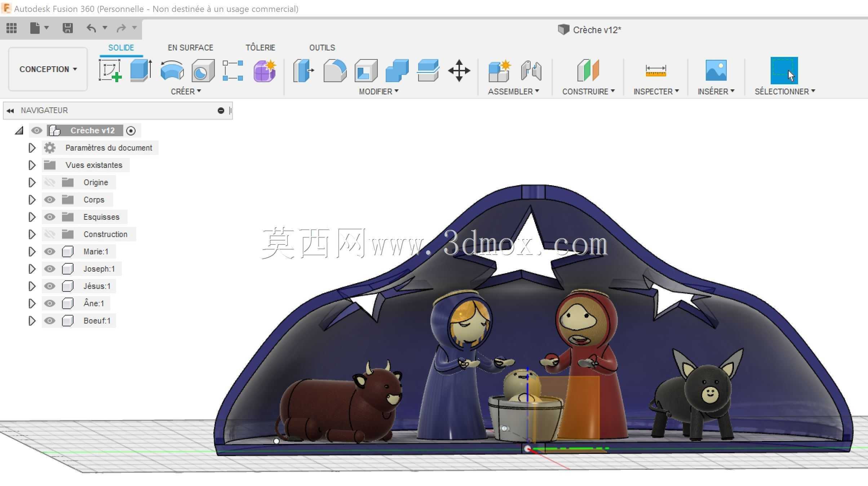
Task: Expand the Marie:1 component
Action: (x=32, y=251)
